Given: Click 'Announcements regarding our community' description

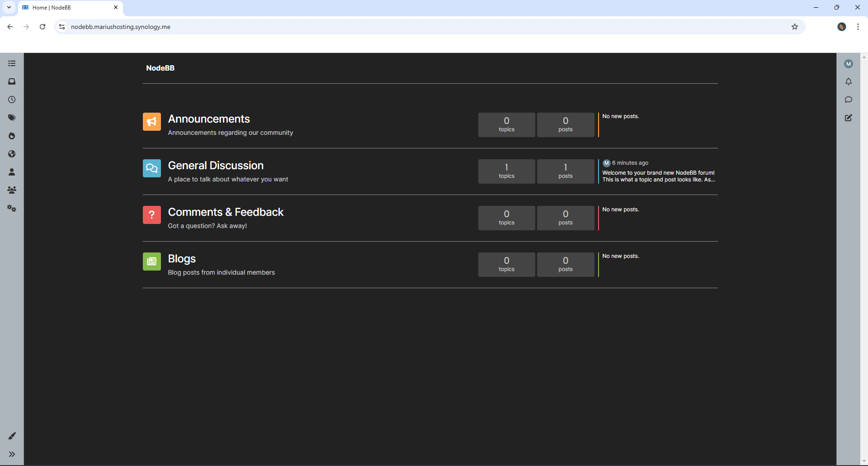Looking at the screenshot, I should [x=231, y=133].
